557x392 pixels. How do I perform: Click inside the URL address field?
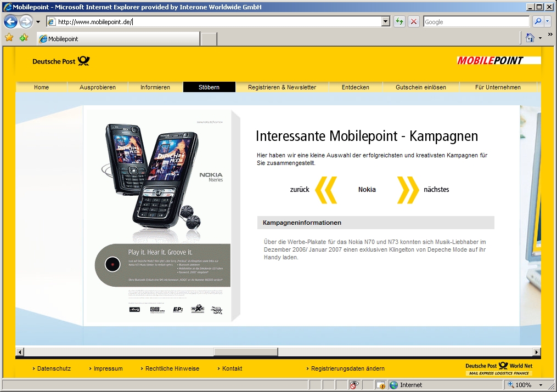220,21
